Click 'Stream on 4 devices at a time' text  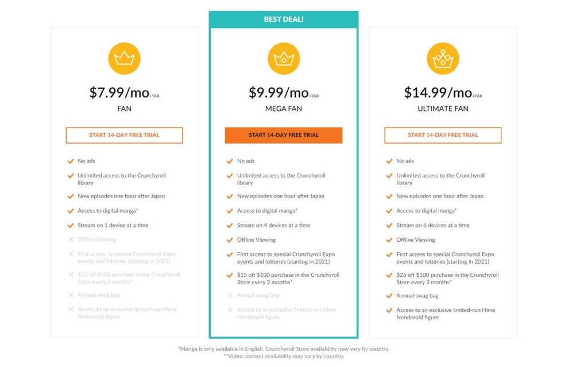click(x=274, y=225)
